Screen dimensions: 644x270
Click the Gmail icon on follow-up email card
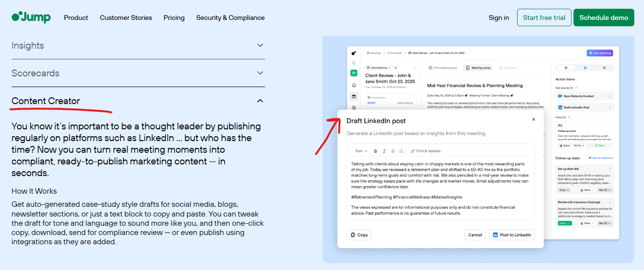[560, 126]
